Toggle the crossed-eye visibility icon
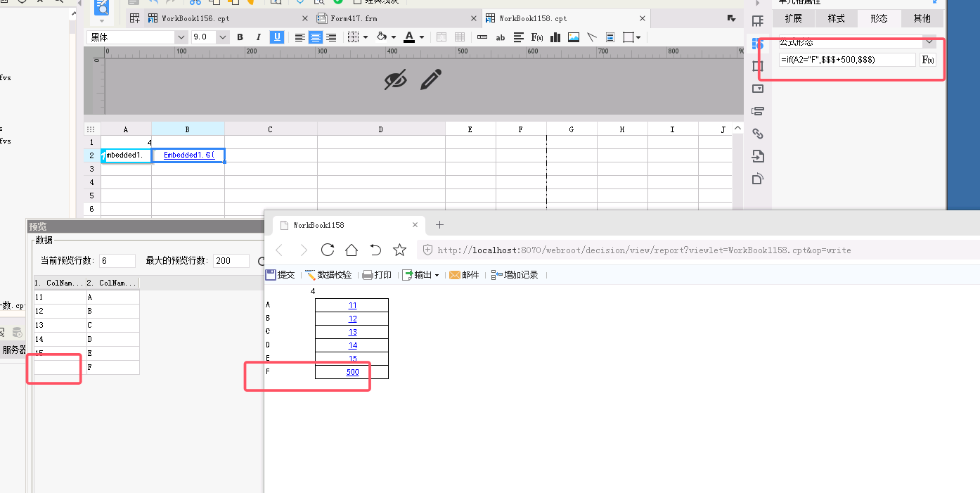The height and width of the screenshot is (493, 980). click(x=396, y=80)
